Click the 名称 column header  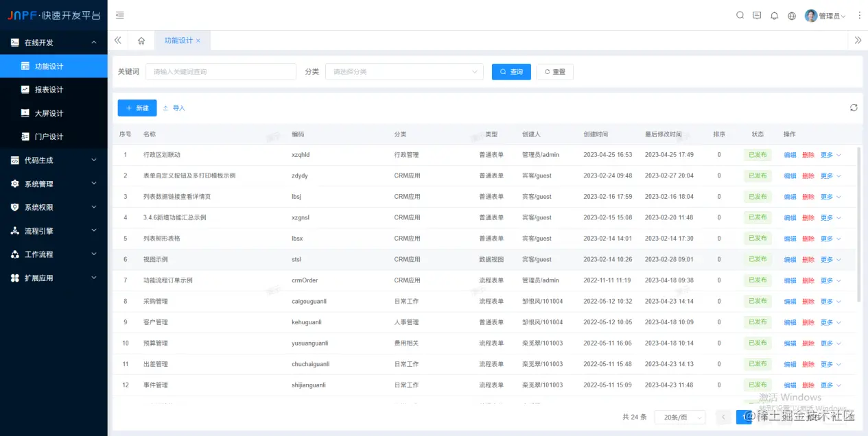[x=150, y=134]
